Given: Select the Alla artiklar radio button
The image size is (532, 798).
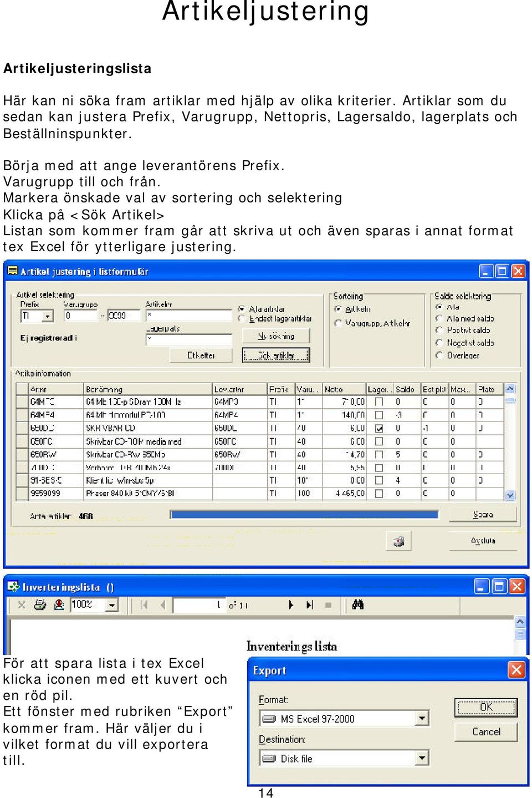Looking at the screenshot, I should click(x=242, y=309).
